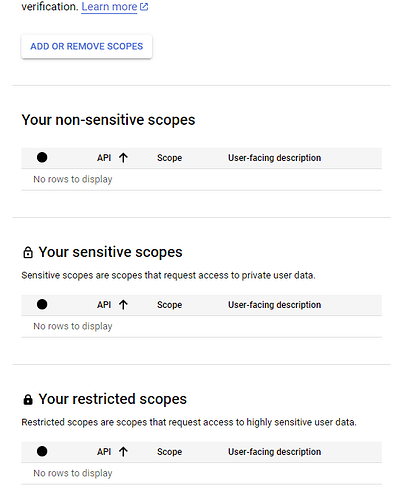Select Scope column header in non-sensitive table
Screen dimensions: 415x500
[170, 158]
